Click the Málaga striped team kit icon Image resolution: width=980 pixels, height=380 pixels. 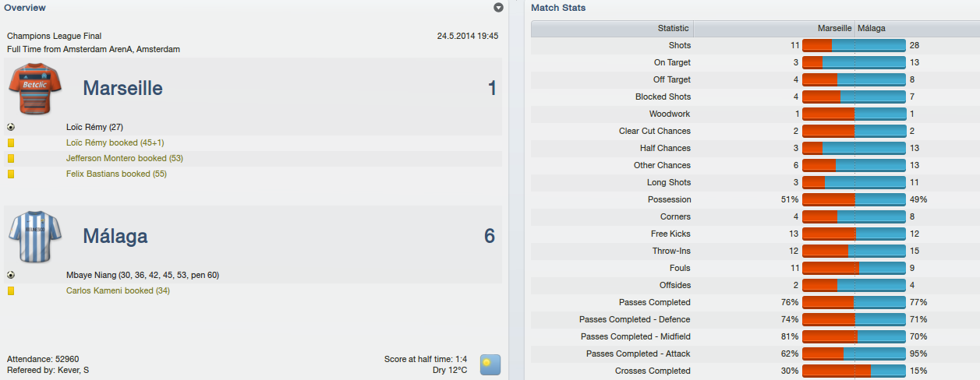[30, 237]
